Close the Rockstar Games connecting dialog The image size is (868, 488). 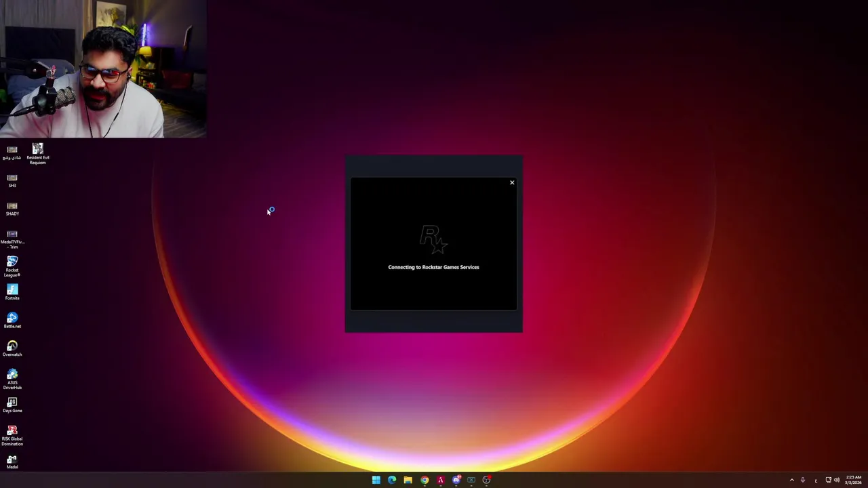tap(512, 182)
